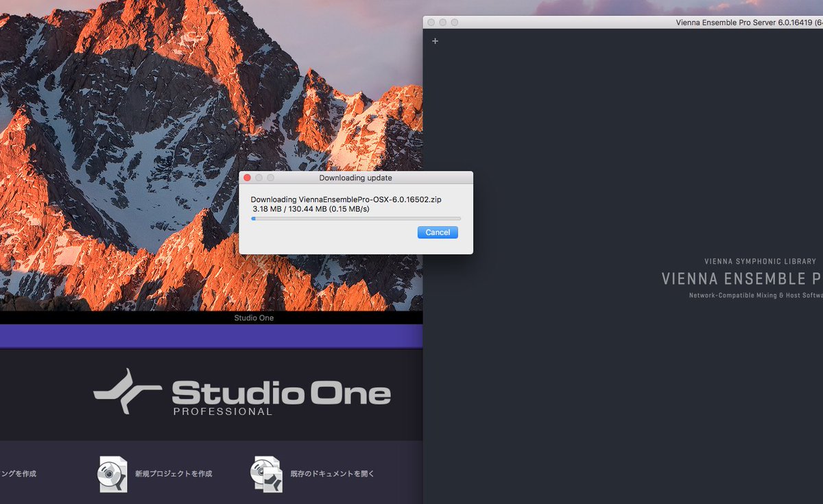The image size is (823, 504).
Task: Click the download progress bar in the update dialog
Action: point(356,219)
